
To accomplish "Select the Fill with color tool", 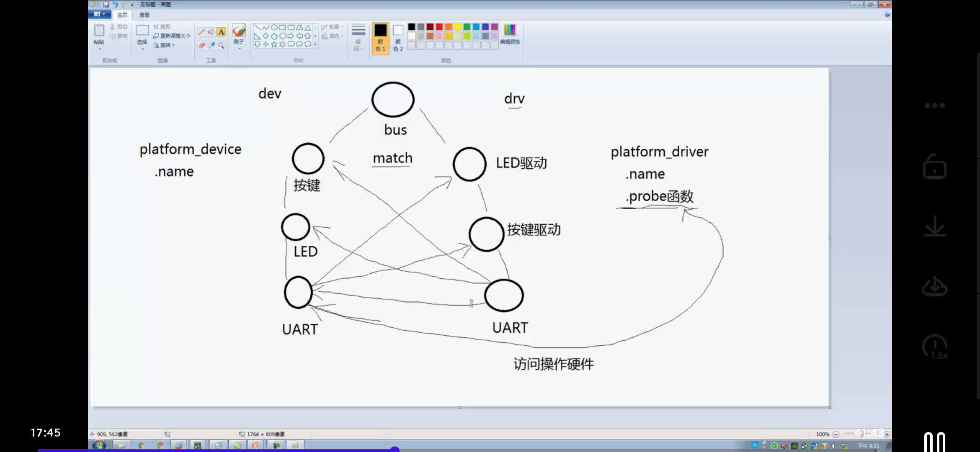I will pos(212,32).
